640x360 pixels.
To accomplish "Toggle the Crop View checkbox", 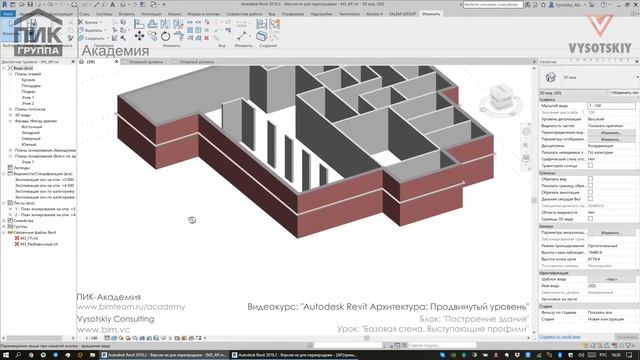I will (590, 179).
